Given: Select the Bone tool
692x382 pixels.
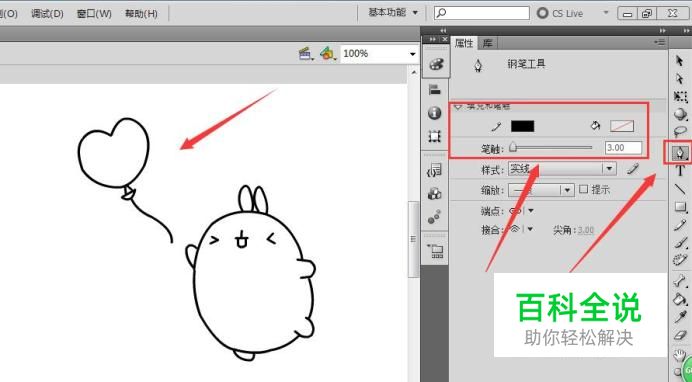Looking at the screenshot, I should (x=680, y=281).
